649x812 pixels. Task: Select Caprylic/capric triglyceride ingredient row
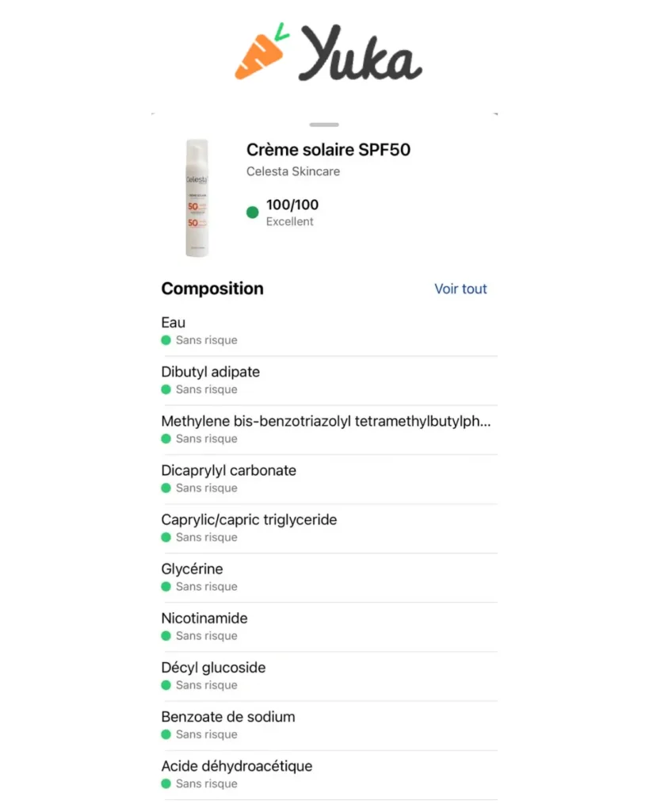tap(329, 527)
